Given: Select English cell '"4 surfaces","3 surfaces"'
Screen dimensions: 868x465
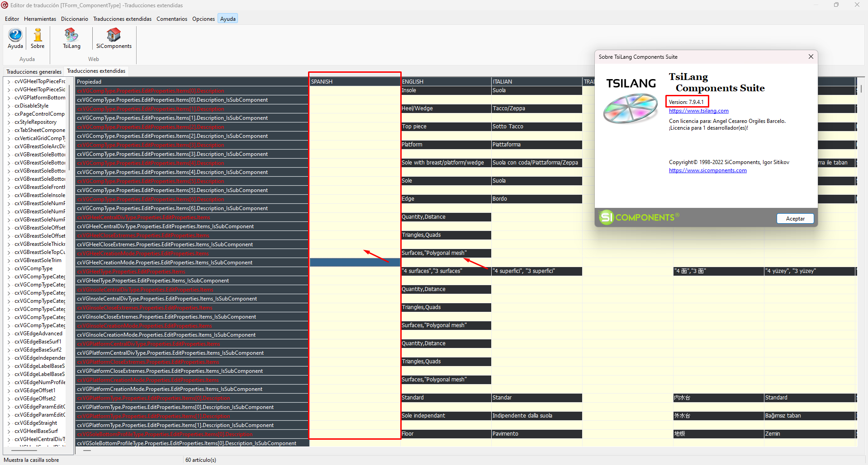Looking at the screenshot, I should (x=446, y=271).
